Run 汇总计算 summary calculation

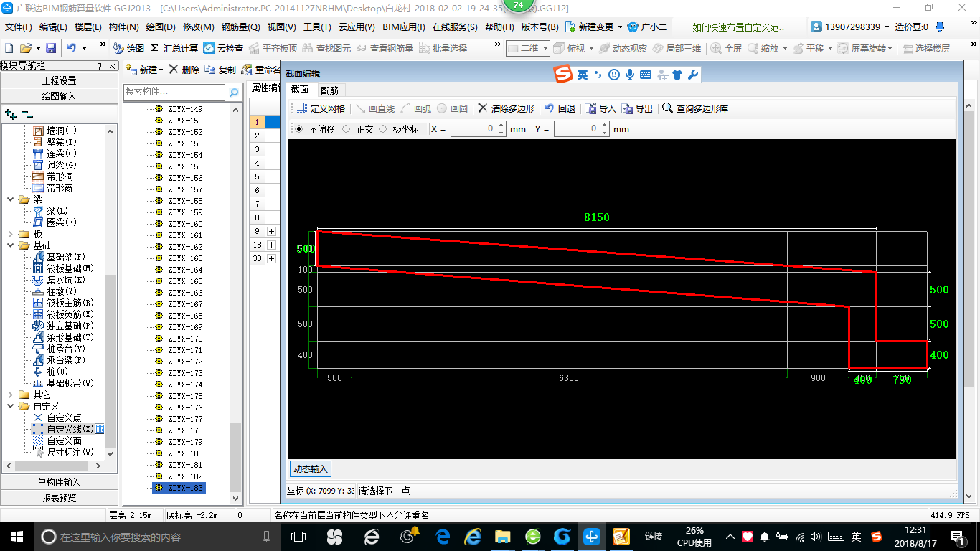coord(174,48)
